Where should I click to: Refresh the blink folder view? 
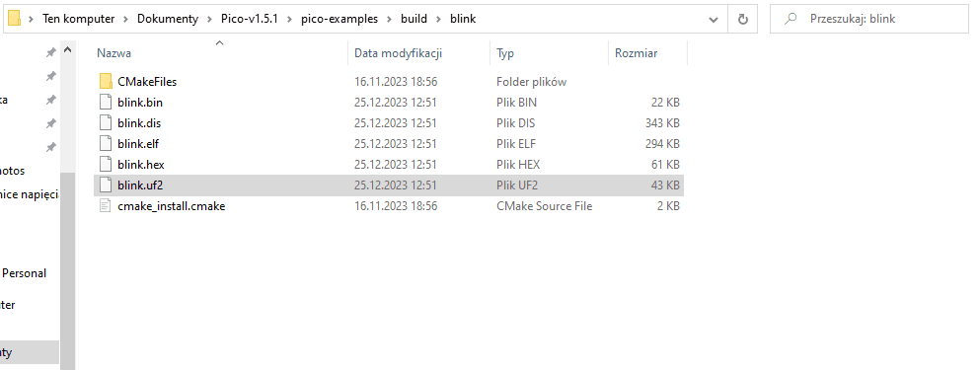tap(743, 19)
